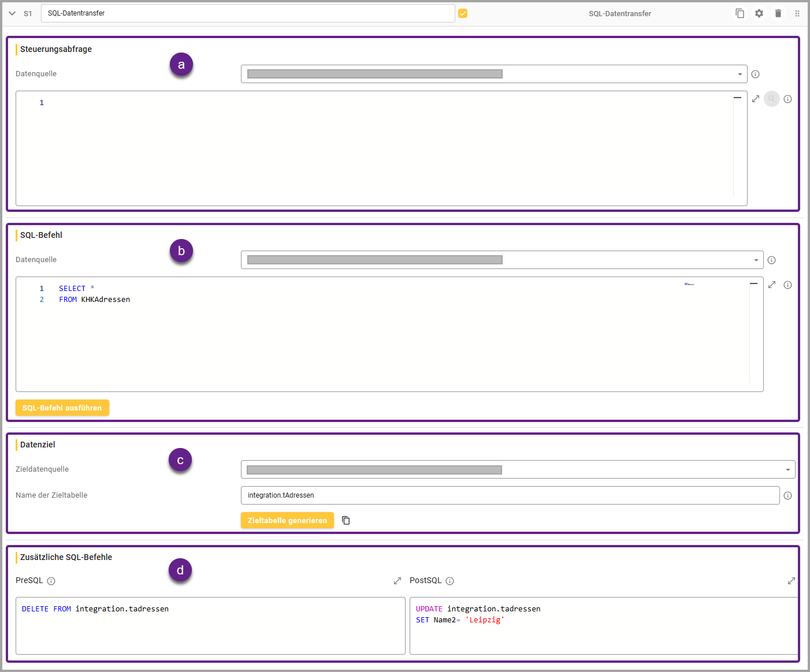Grab the drag handle of step S1
The image size is (810, 672).
tap(797, 13)
